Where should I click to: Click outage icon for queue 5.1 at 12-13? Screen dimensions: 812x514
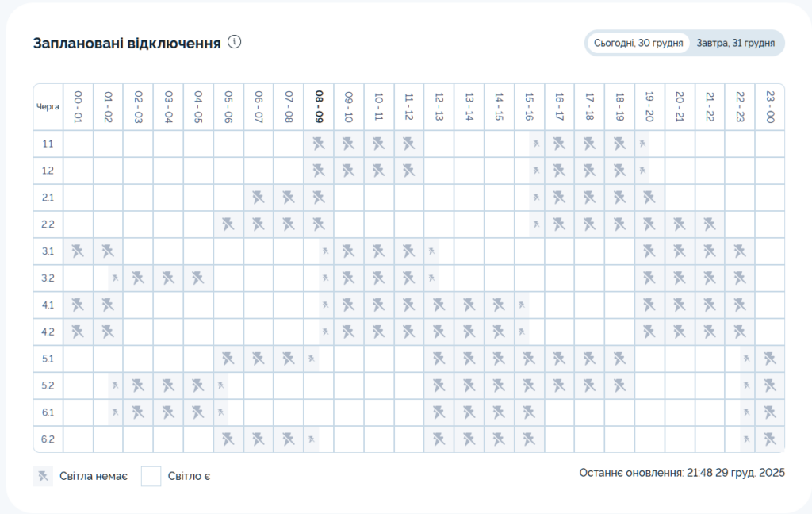point(439,359)
